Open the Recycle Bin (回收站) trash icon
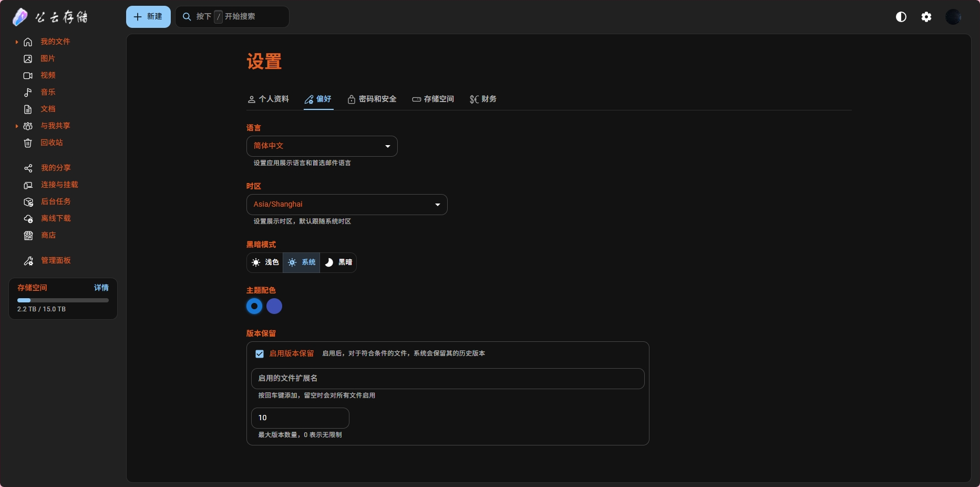This screenshot has height=487, width=980. coord(28,143)
